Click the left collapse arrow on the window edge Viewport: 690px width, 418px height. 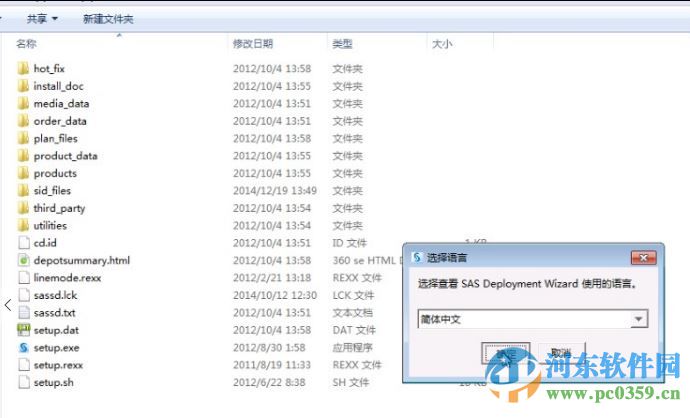[x=8, y=304]
